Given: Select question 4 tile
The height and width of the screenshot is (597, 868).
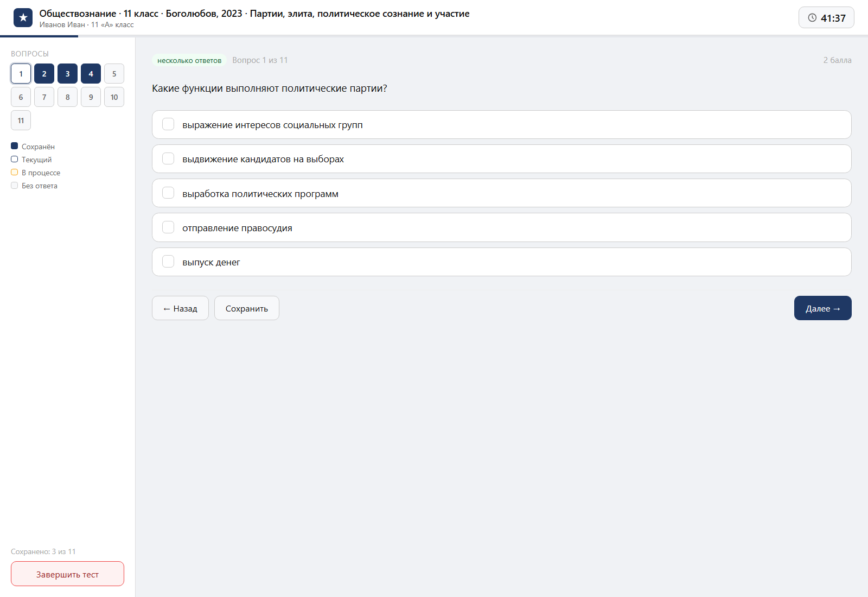Looking at the screenshot, I should coord(91,74).
